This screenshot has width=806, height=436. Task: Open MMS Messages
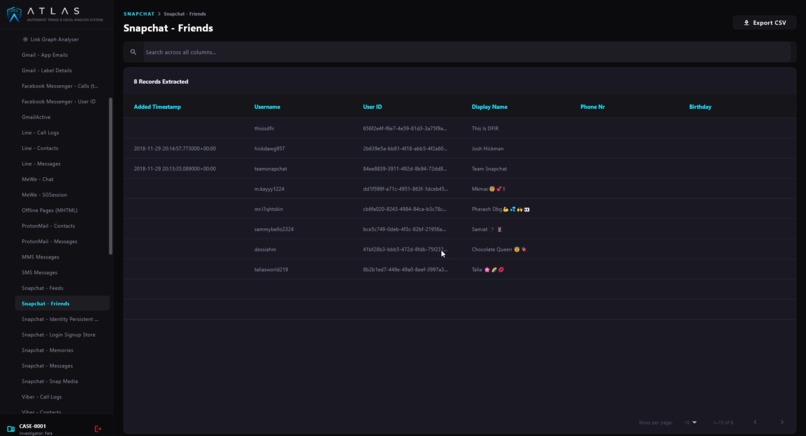[x=40, y=257]
